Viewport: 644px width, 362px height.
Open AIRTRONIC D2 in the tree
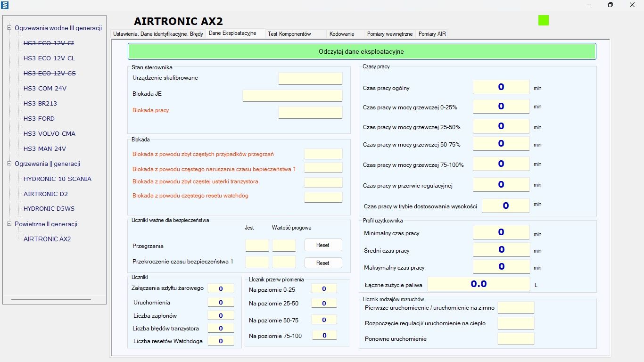click(x=46, y=194)
